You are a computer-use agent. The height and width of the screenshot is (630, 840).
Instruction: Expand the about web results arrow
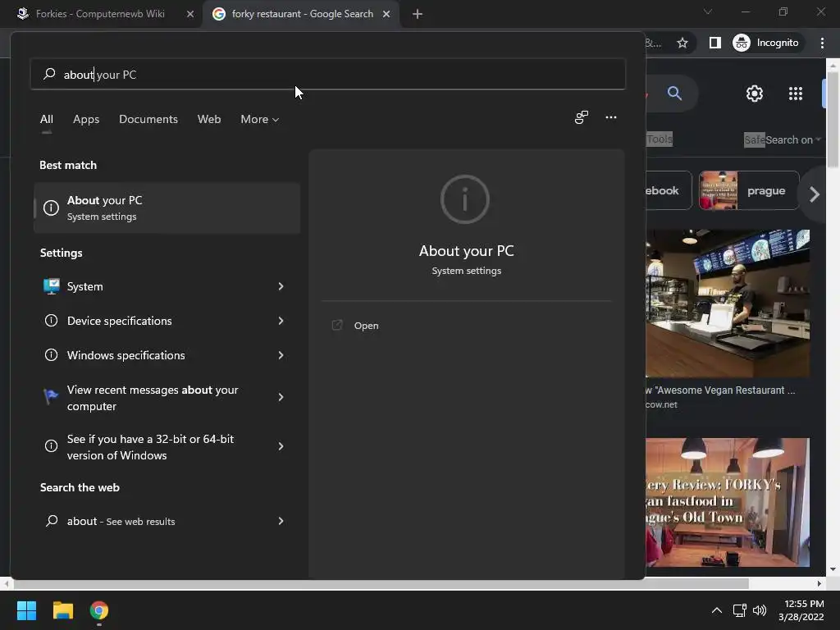pos(281,521)
